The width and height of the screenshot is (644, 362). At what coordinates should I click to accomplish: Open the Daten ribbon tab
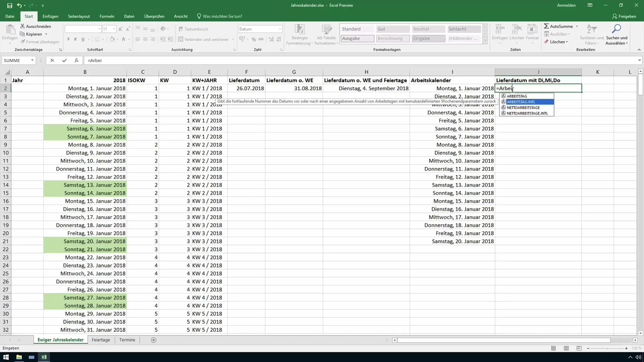[x=129, y=16]
